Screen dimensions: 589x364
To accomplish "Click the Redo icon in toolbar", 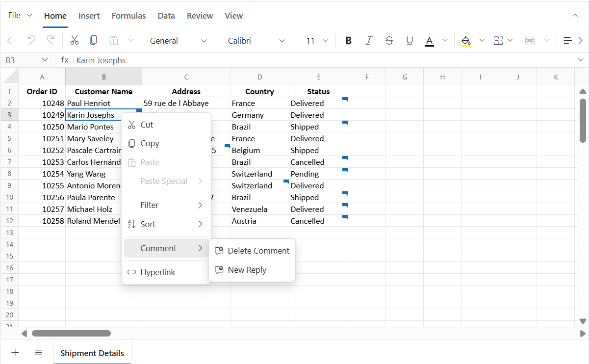I will [51, 40].
